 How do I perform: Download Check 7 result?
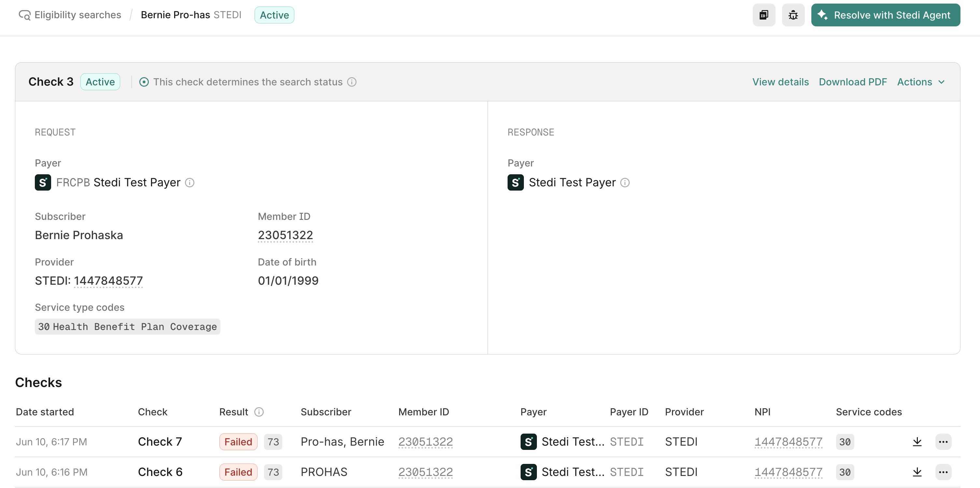[917, 441]
